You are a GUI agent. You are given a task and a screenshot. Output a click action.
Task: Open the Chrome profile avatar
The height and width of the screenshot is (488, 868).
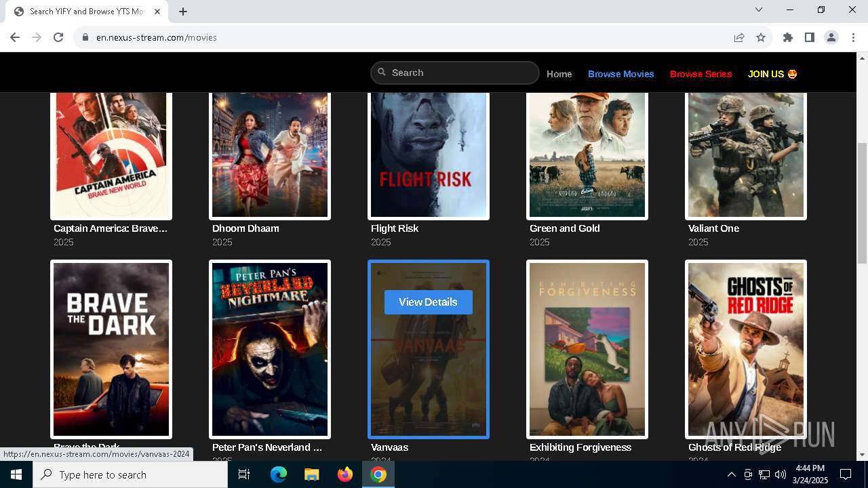point(831,37)
